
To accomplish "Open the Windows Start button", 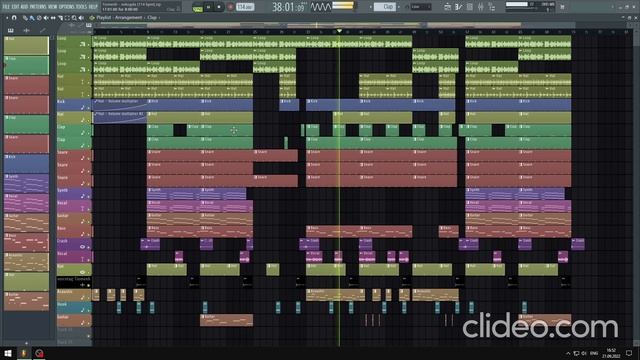I will click(x=8, y=353).
